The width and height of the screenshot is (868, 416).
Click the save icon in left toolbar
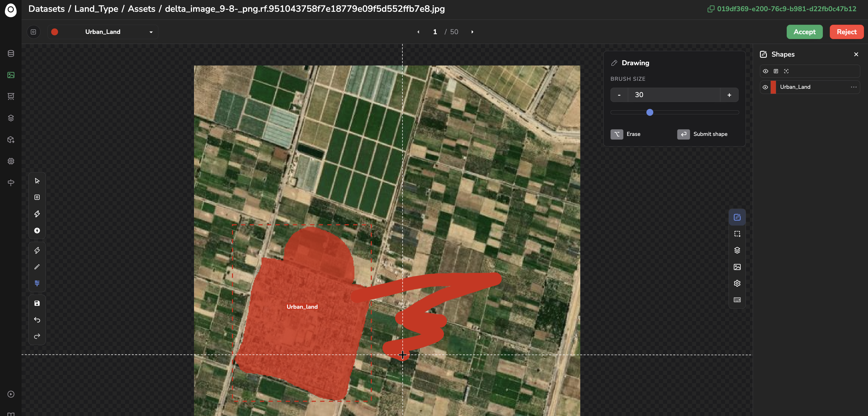pos(37,303)
